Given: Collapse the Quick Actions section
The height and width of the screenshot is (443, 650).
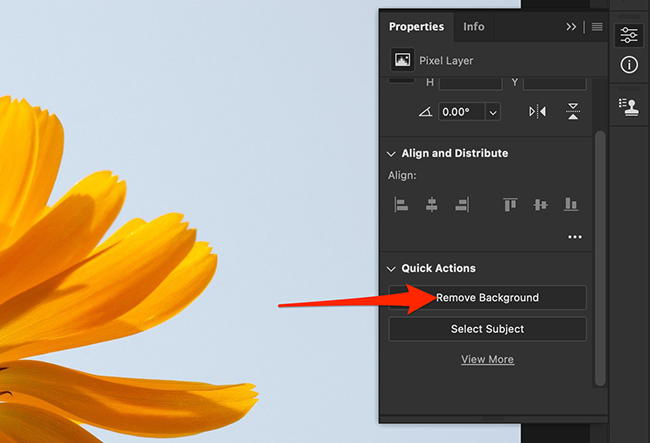Looking at the screenshot, I should (392, 269).
